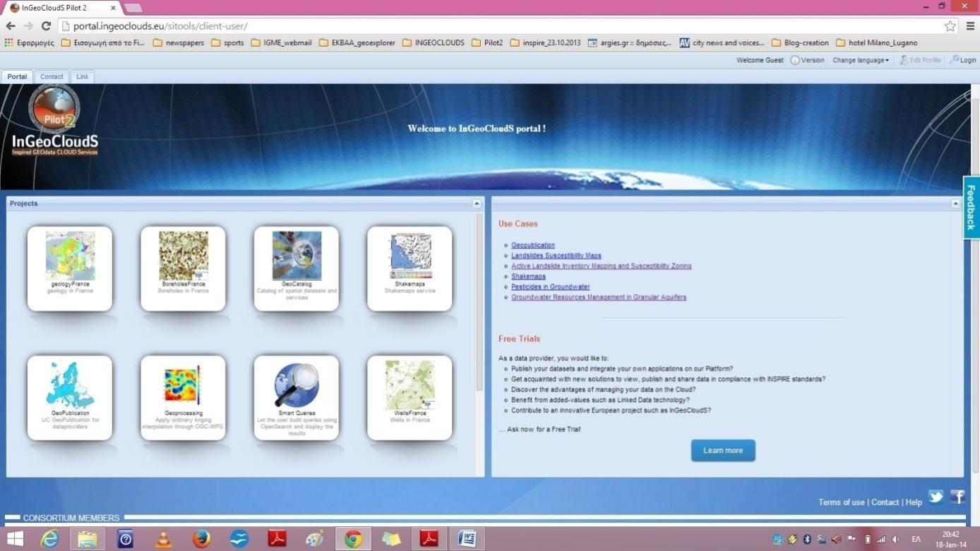Screen dimensions: 980x551
Task: Open the geologyFrance project tile
Action: tap(70, 268)
